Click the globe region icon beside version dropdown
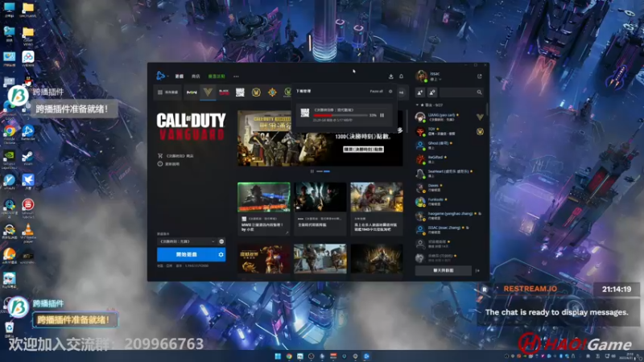This screenshot has height=362, width=644. pyautogui.click(x=221, y=241)
